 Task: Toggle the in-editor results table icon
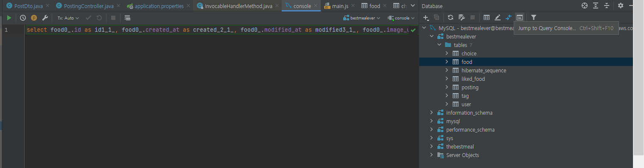click(127, 18)
